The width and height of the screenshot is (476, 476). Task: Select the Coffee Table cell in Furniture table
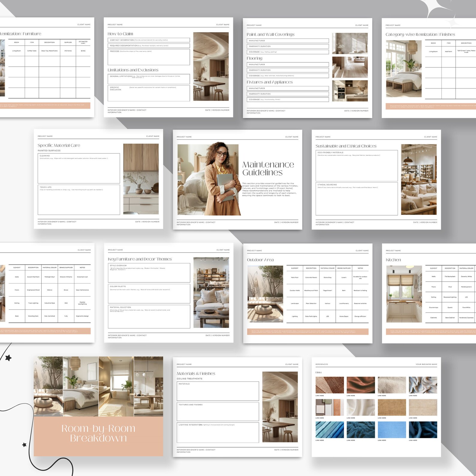(32, 51)
